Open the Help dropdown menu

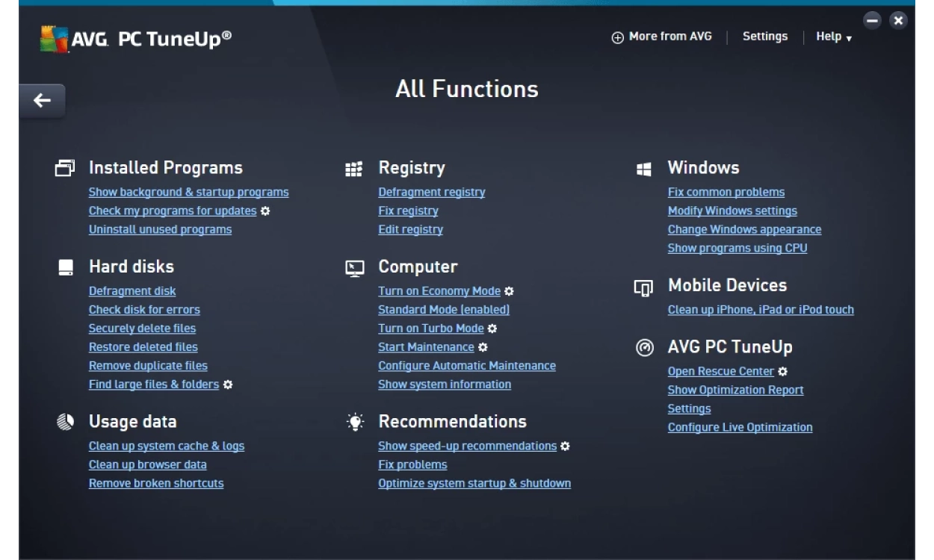[x=833, y=37]
